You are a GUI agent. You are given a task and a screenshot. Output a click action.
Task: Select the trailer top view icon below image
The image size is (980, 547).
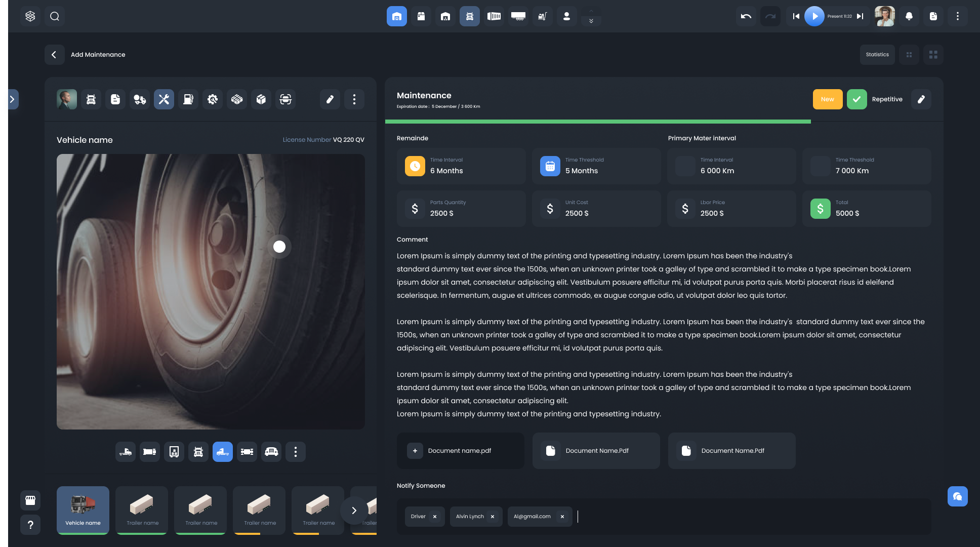coord(150,452)
